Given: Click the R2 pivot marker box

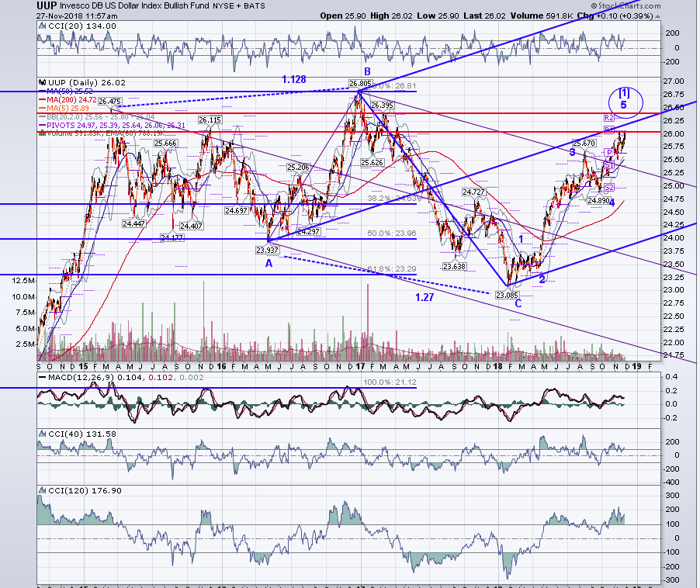Looking at the screenshot, I should pyautogui.click(x=609, y=118).
